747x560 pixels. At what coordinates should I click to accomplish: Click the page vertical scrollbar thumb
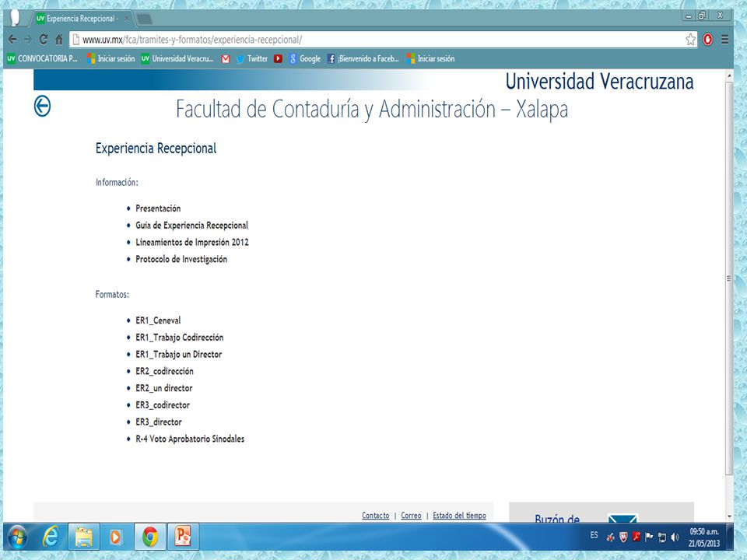[x=729, y=278]
